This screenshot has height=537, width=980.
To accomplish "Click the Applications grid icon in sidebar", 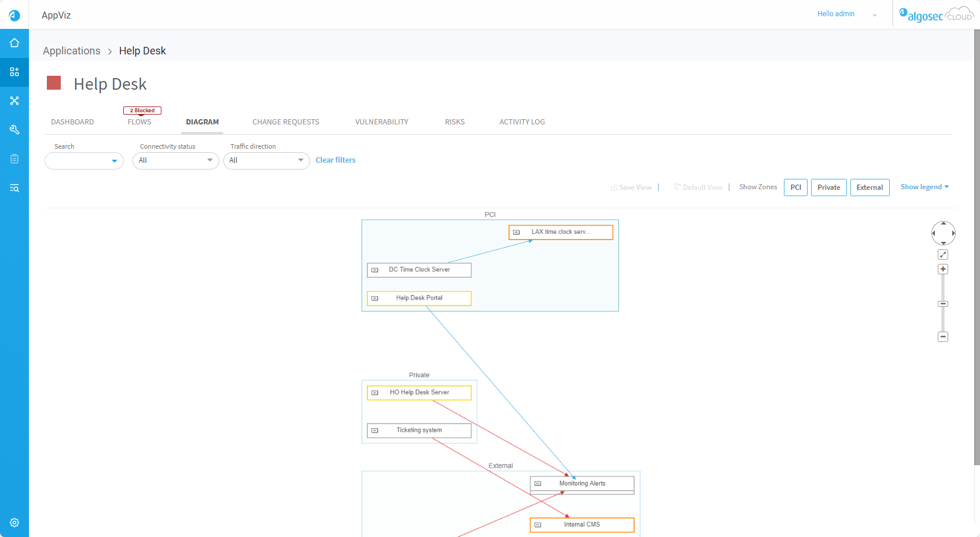I will (14, 72).
